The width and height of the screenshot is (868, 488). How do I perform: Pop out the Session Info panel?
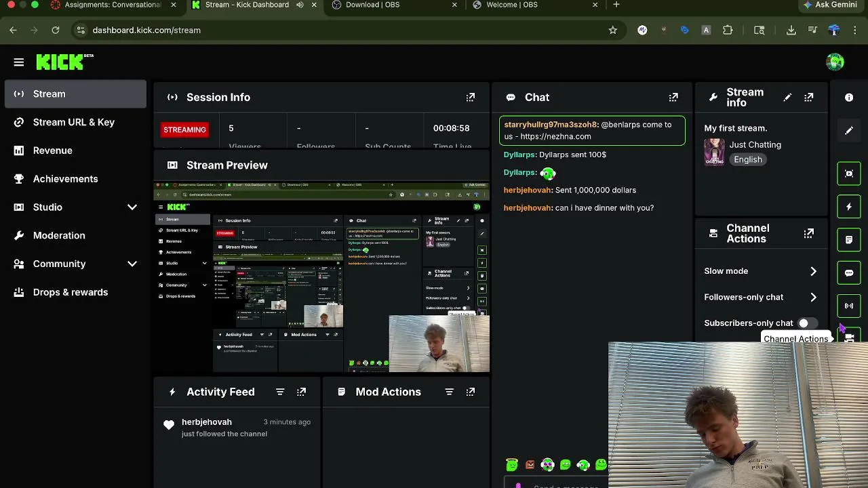click(471, 98)
